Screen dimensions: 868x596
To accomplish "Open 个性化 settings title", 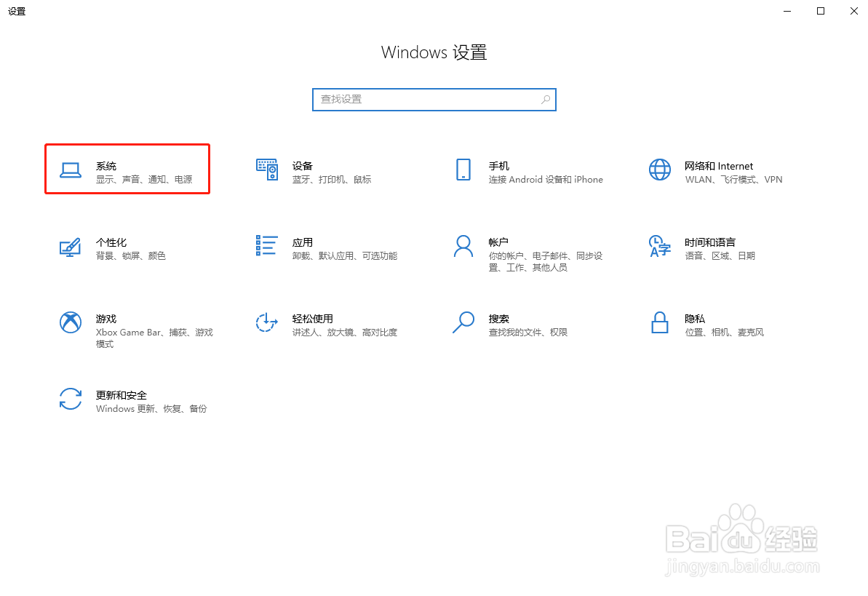I will pos(111,242).
